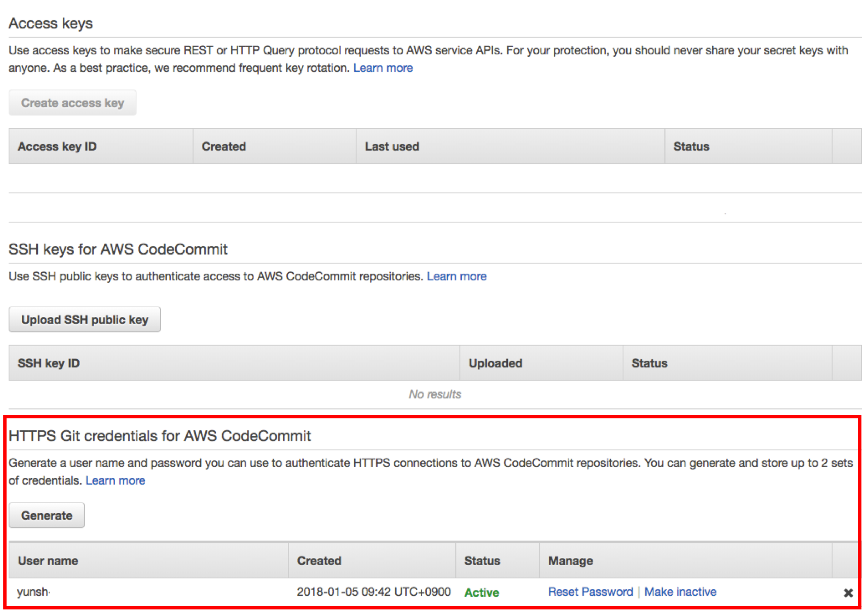Click the User name column header

pyautogui.click(x=48, y=561)
